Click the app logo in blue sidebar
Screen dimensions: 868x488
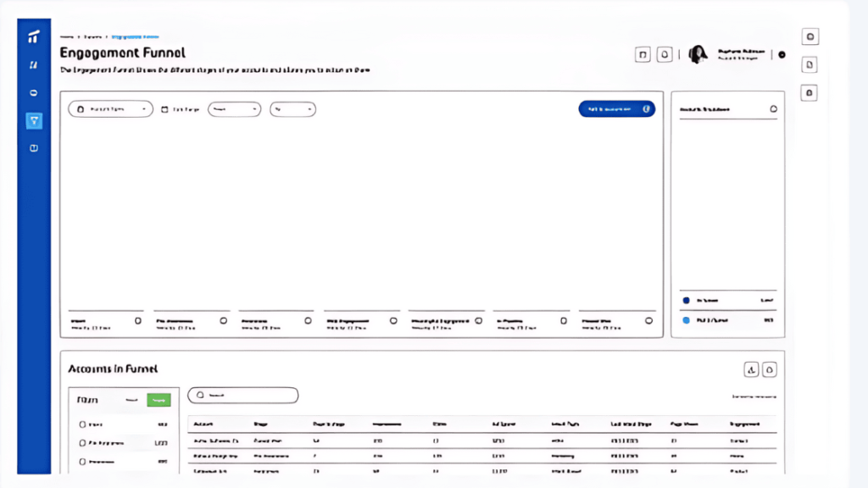click(34, 36)
